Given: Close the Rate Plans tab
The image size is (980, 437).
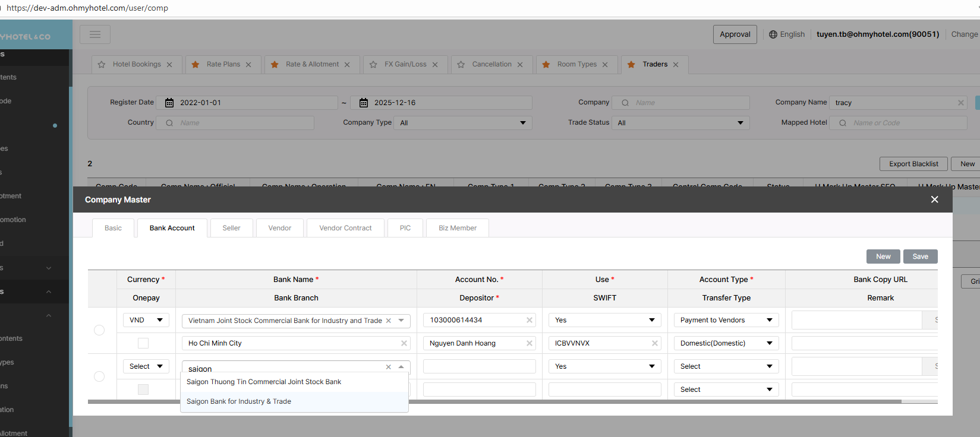Looking at the screenshot, I should pos(248,65).
